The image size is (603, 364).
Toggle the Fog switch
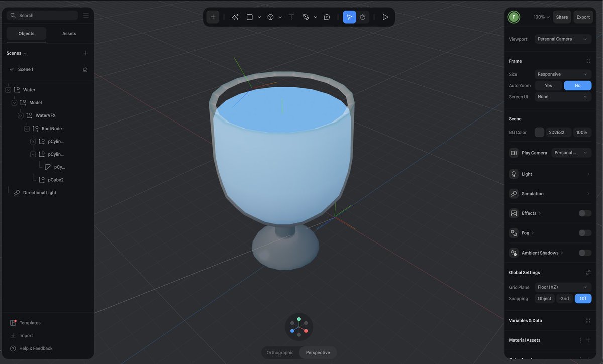point(585,233)
